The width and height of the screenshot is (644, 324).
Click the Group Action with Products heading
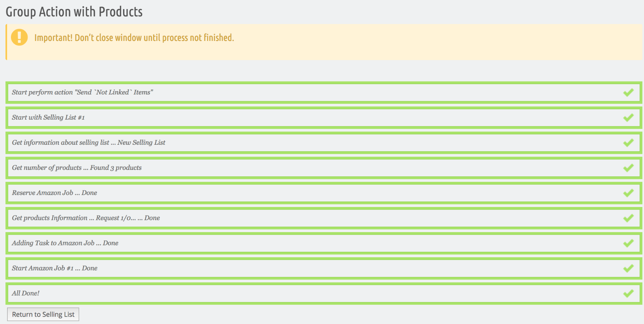pos(74,12)
